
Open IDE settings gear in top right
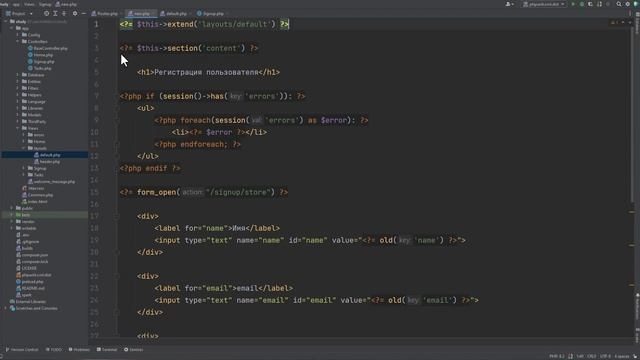(x=628, y=4)
